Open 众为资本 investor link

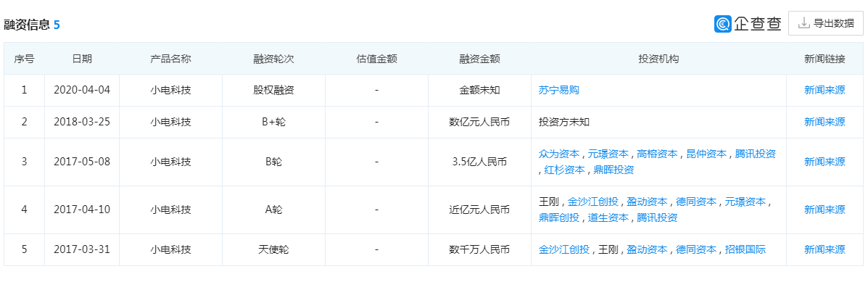click(x=558, y=154)
